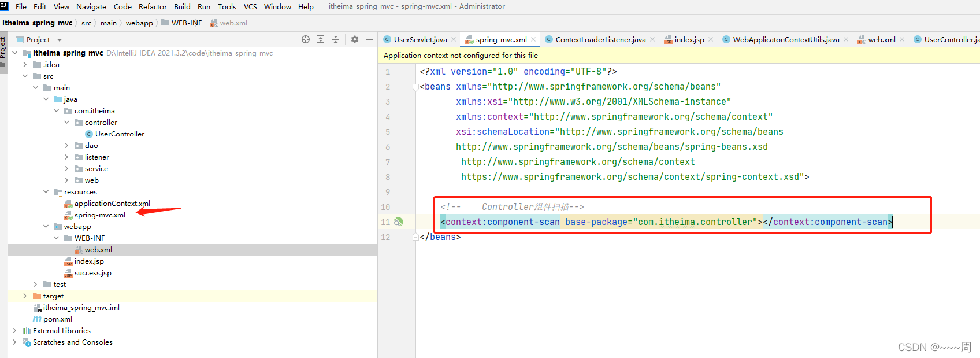This screenshot has height=358, width=980.
Task: Select success.jsp in project tree
Action: pyautogui.click(x=92, y=272)
